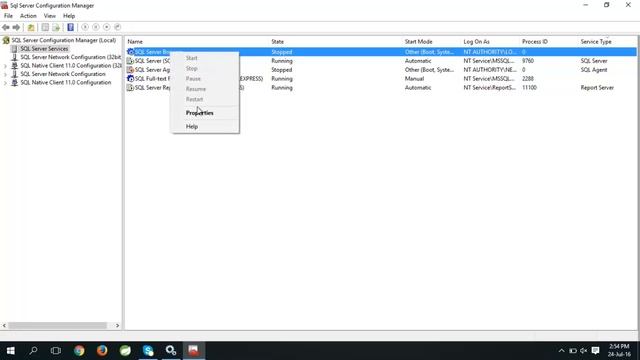Sort by the Service Type column header
640x360 pixels.
click(x=596, y=42)
